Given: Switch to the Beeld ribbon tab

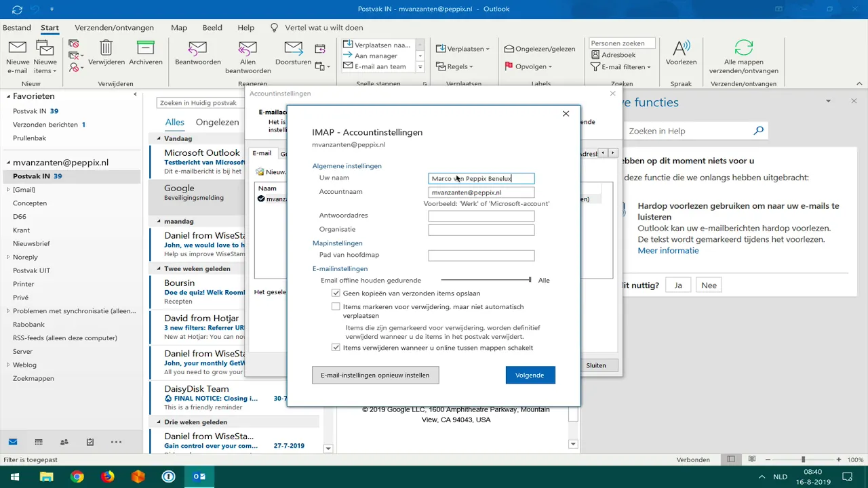Looking at the screenshot, I should [x=212, y=28].
